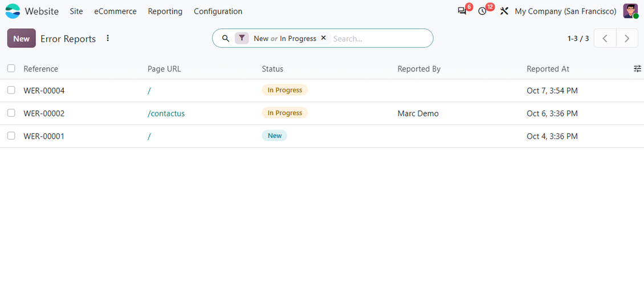Click the New or In Progress facet label
The height and width of the screenshot is (305, 644).
pos(285,38)
